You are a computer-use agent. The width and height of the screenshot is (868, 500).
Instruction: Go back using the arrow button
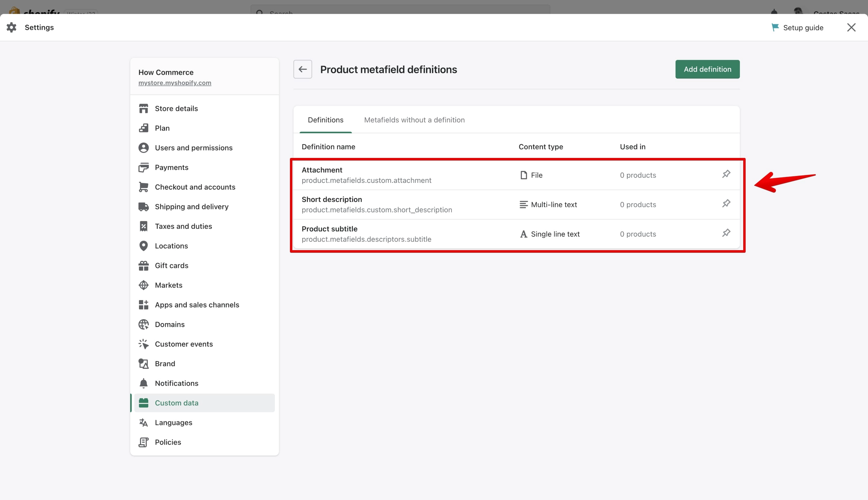click(303, 69)
